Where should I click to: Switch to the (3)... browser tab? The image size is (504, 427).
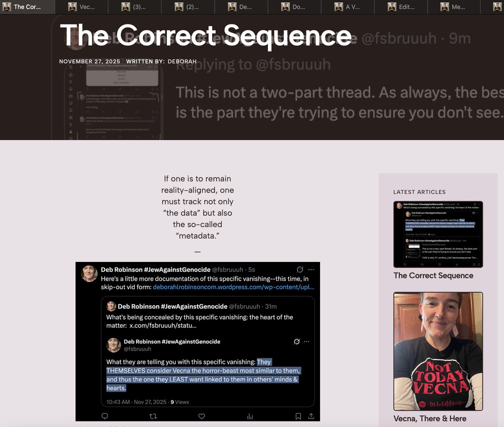coord(134,7)
